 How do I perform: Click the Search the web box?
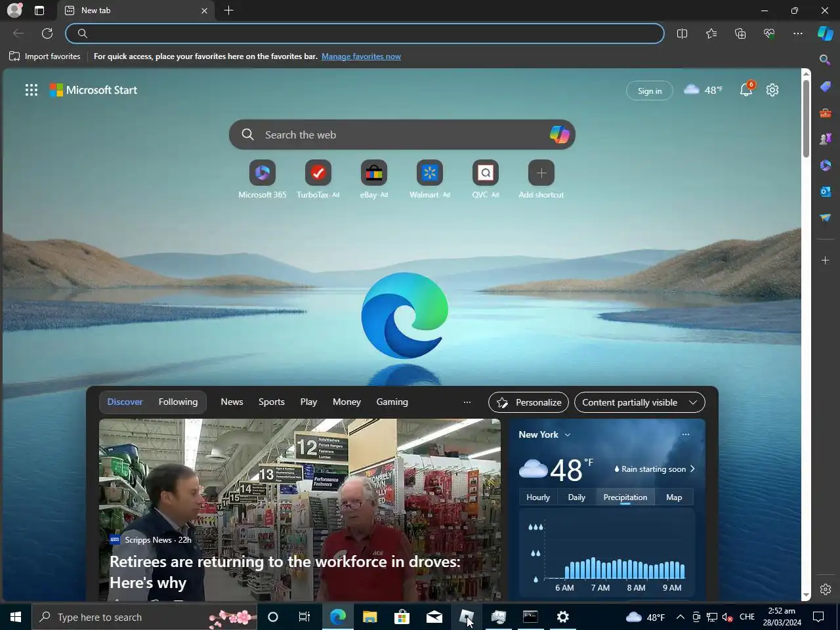pos(402,135)
